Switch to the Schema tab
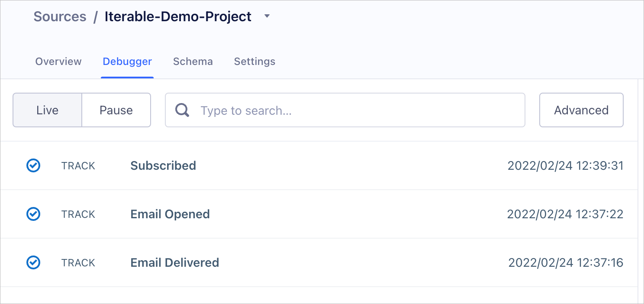 point(193,61)
